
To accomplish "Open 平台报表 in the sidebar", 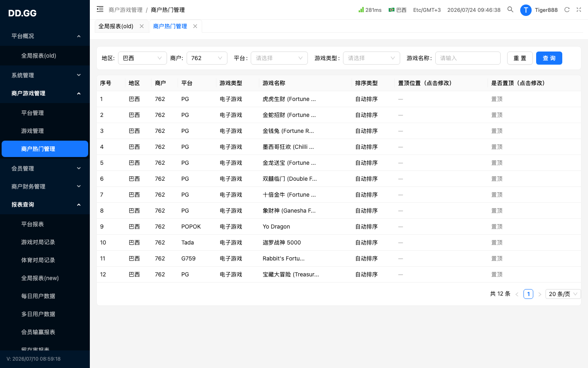I will [x=45, y=224].
